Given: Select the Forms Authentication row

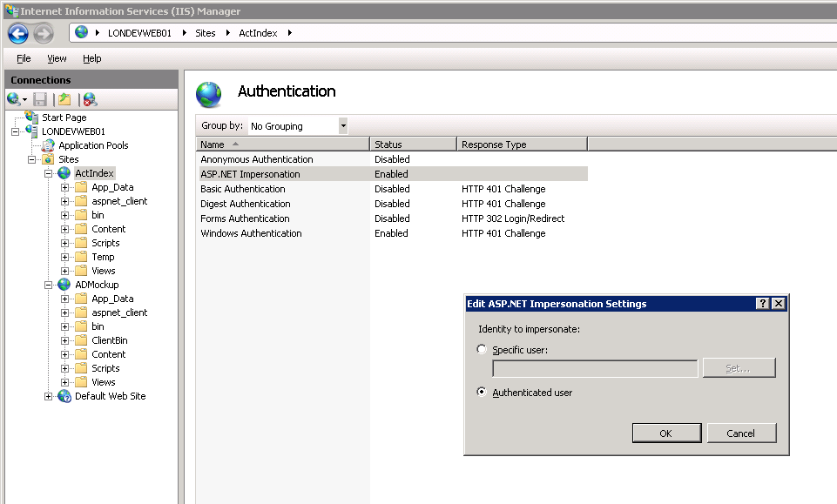Looking at the screenshot, I should [x=392, y=218].
